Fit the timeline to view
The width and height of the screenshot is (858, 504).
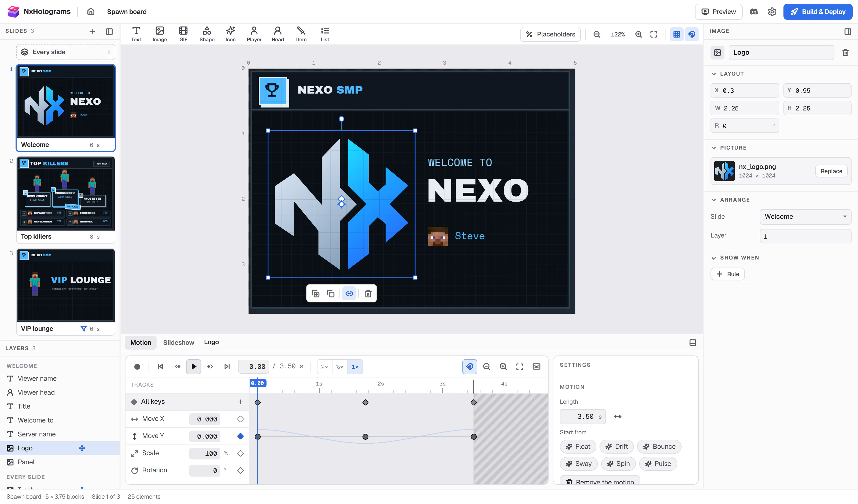coord(519,366)
